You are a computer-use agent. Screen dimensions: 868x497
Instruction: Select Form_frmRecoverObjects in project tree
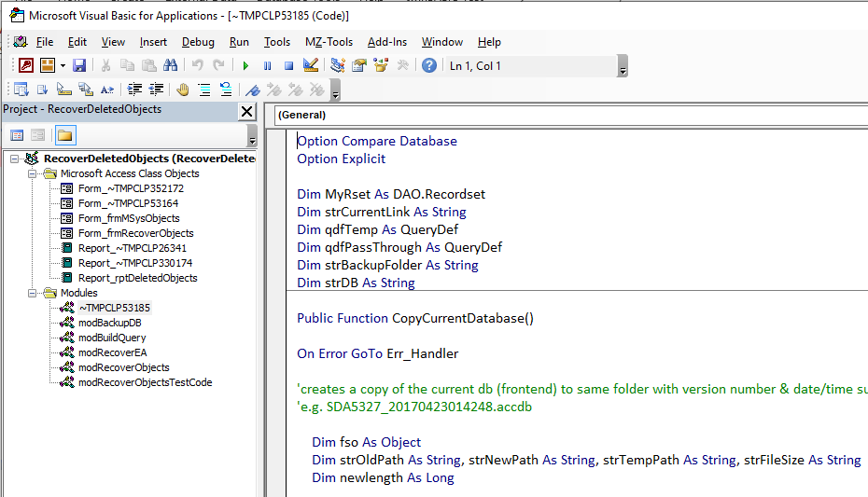click(x=136, y=233)
